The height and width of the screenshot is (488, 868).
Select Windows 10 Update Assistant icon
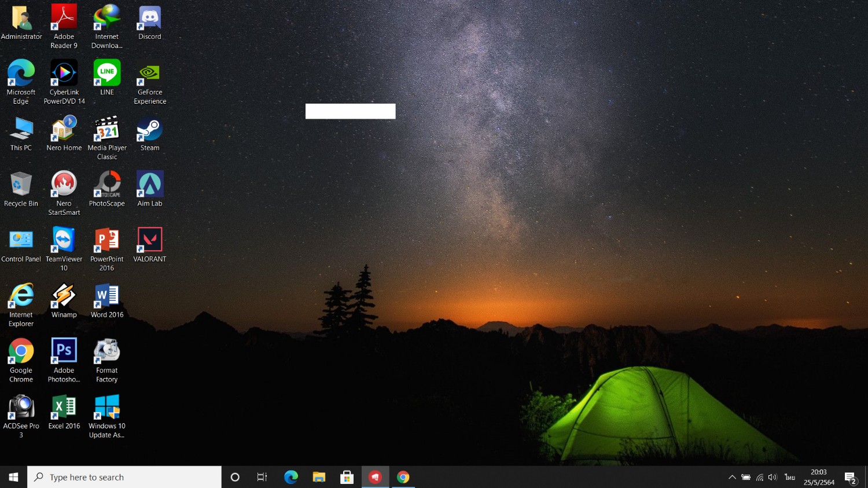point(107,416)
